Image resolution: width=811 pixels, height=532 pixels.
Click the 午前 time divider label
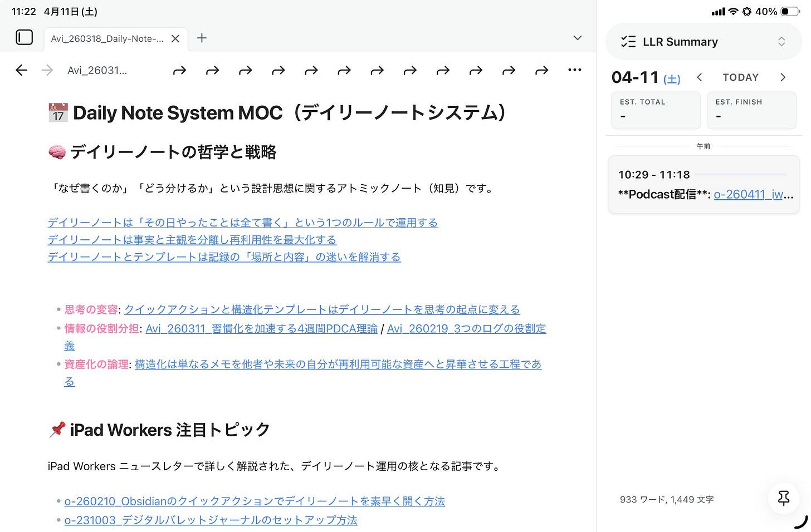[703, 146]
